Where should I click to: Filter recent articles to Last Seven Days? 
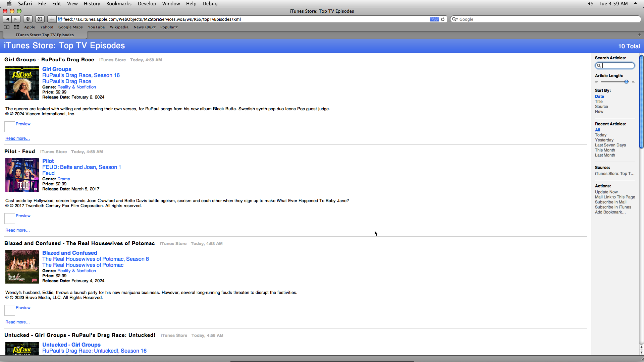(610, 145)
